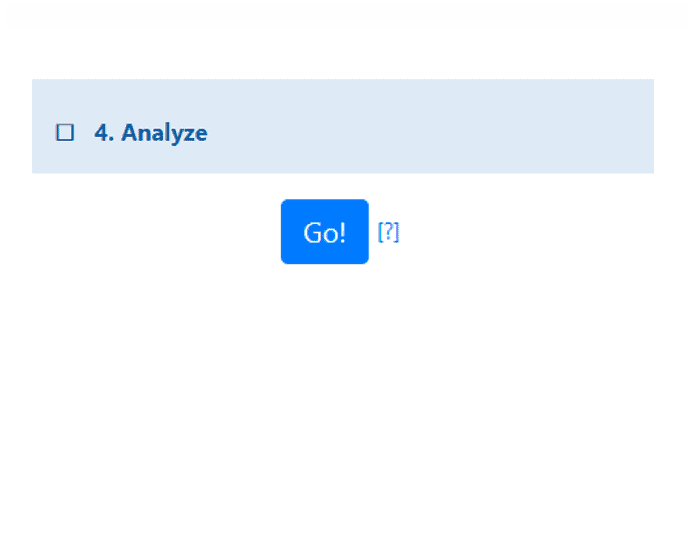Click the Go! button
The width and height of the screenshot is (688, 541).
pyautogui.click(x=325, y=232)
